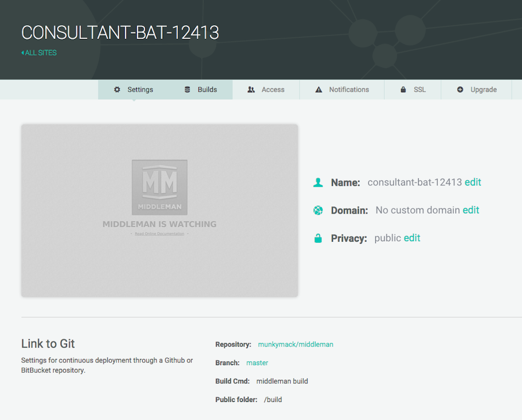The width and height of the screenshot is (522, 420).
Task: Click Read Online Documentation in preview
Action: [x=159, y=234]
